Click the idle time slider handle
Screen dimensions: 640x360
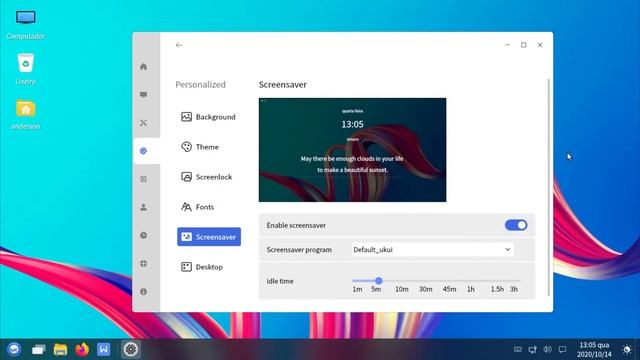[x=379, y=281]
